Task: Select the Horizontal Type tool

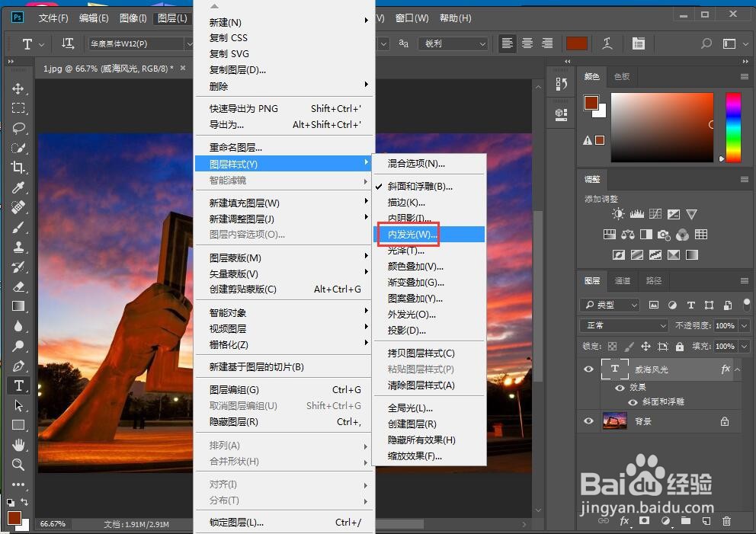Action: 18,385
